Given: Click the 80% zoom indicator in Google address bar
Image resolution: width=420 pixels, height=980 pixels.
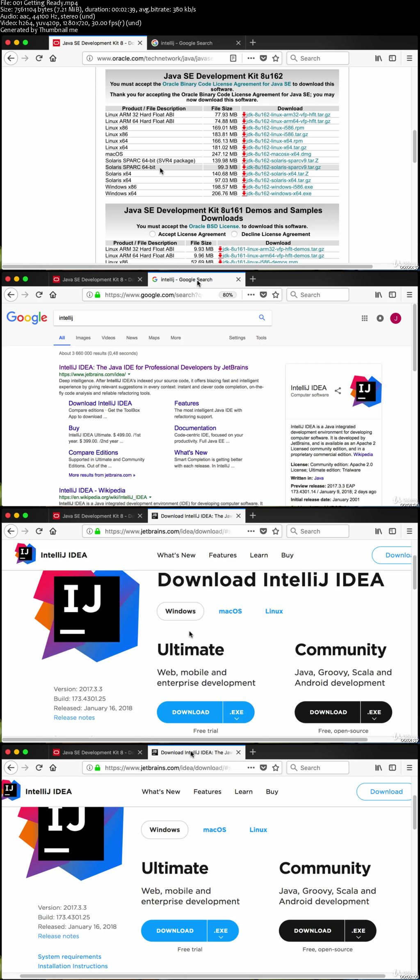Looking at the screenshot, I should 228,295.
